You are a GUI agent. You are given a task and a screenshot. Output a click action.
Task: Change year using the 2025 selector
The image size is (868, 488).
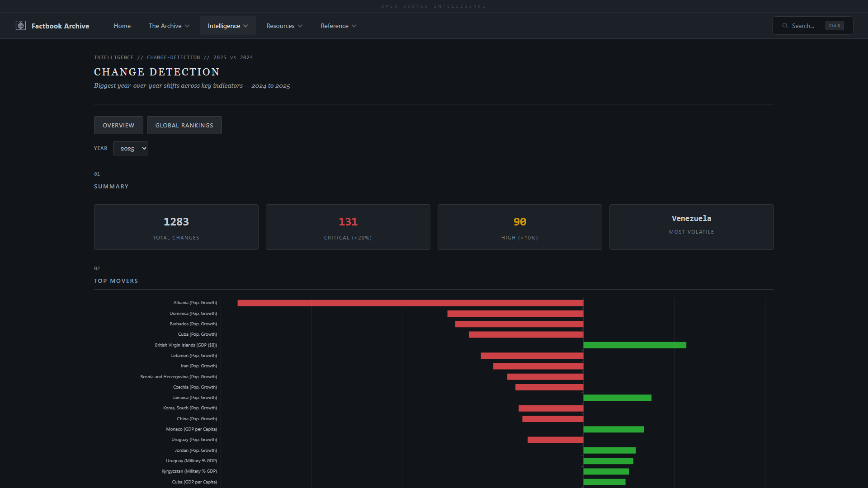click(131, 149)
